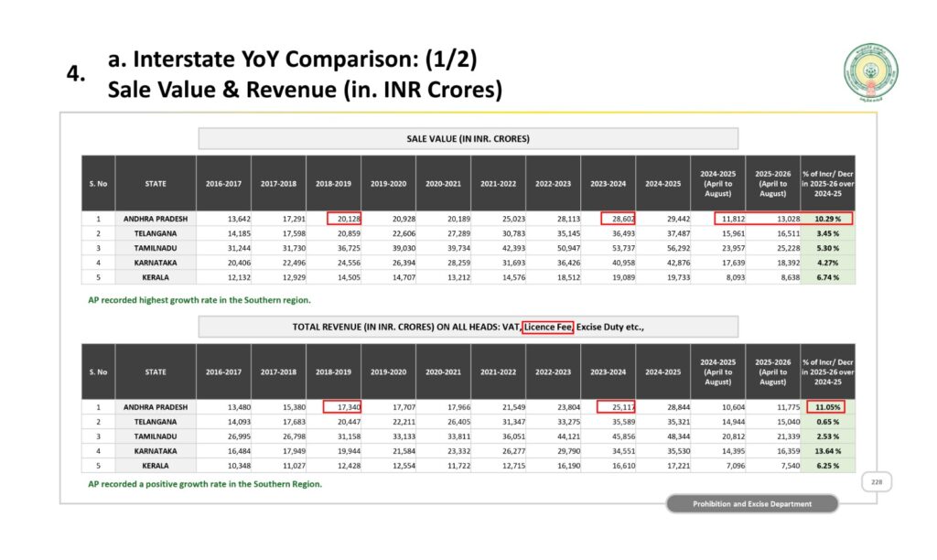Click the 'Interstate YoY Comparison: (1/2)' title
Viewport: 937px width, 560px height.
293,60
